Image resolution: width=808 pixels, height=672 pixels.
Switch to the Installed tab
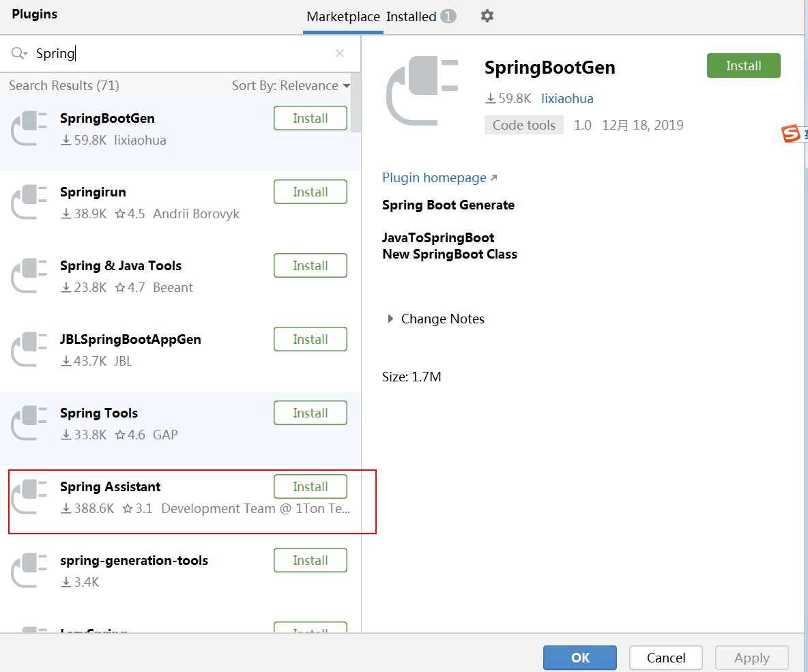pyautogui.click(x=412, y=16)
